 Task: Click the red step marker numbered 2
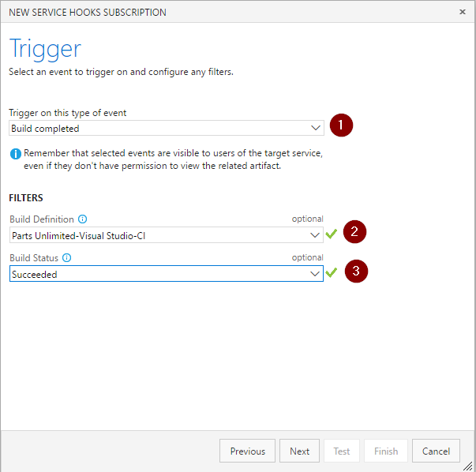click(354, 231)
